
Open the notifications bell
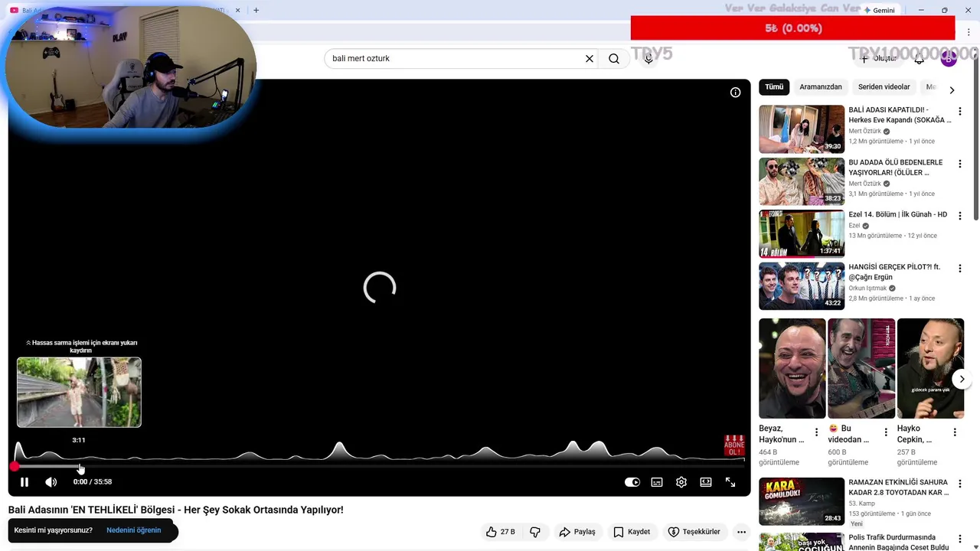click(919, 58)
